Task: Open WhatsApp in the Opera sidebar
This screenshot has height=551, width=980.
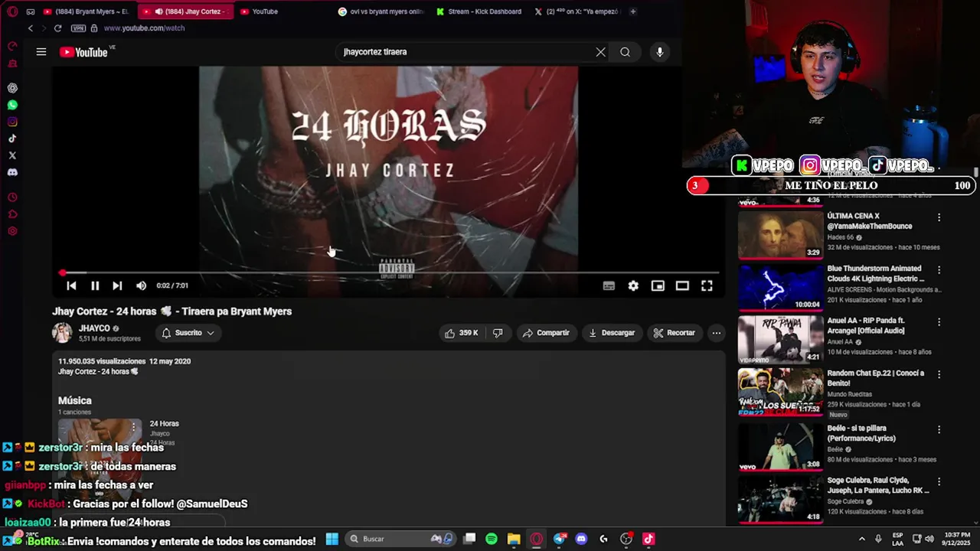Action: coord(12,105)
